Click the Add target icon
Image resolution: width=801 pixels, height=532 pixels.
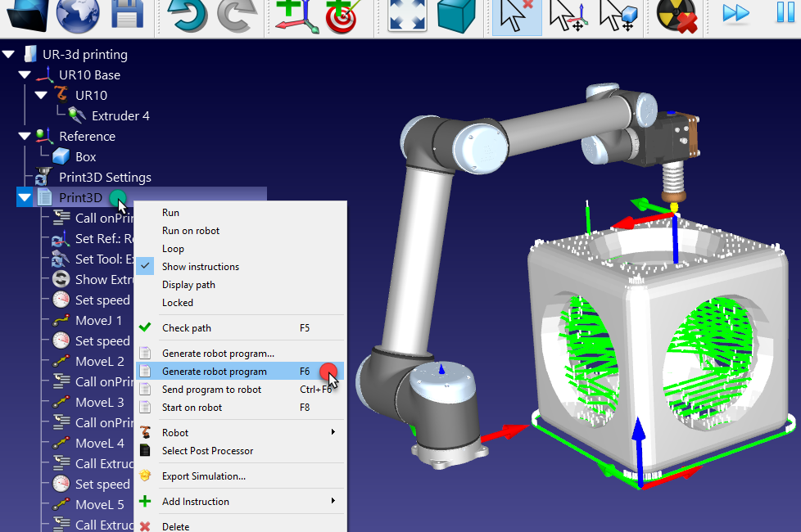(346, 14)
